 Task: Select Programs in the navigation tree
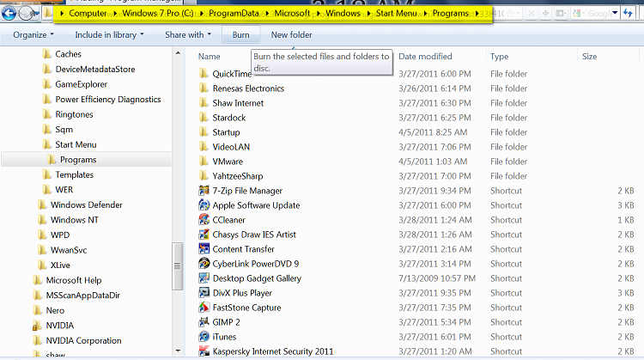[x=78, y=160]
